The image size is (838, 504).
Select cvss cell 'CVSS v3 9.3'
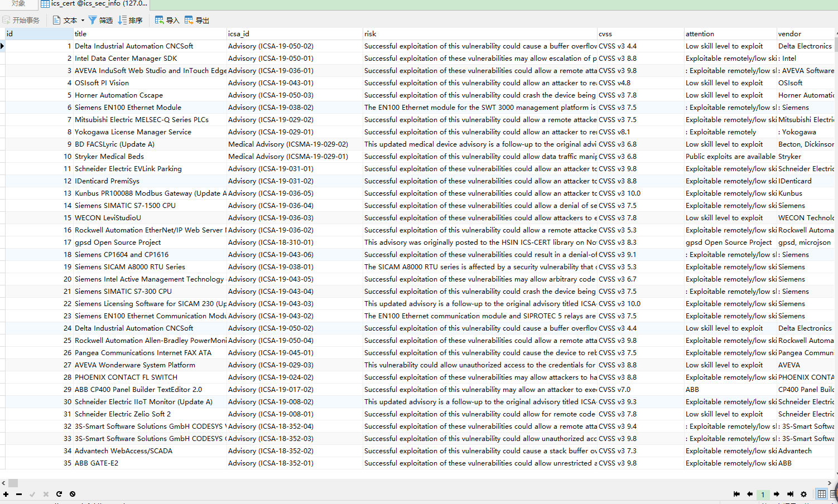click(640, 402)
